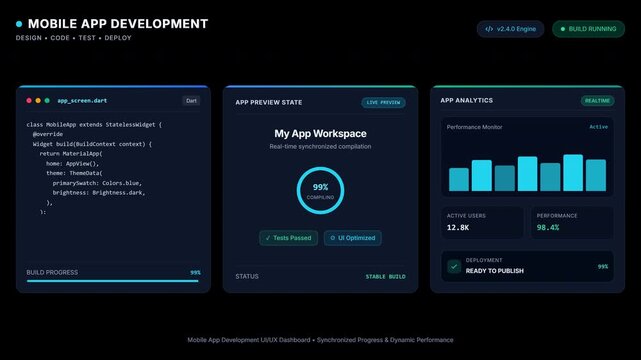Click the APP ANALYTICS header

point(466,101)
